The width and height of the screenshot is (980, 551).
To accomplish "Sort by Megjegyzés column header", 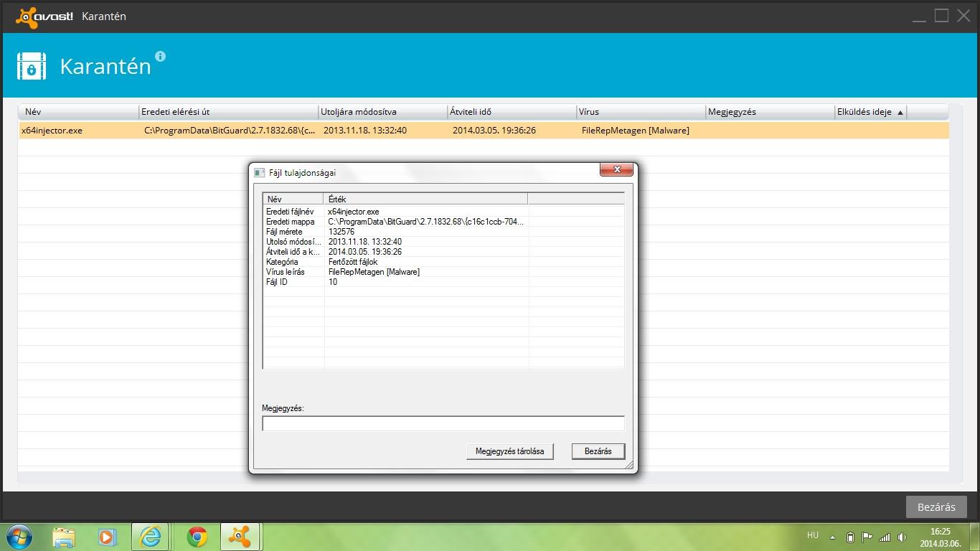I will [770, 112].
